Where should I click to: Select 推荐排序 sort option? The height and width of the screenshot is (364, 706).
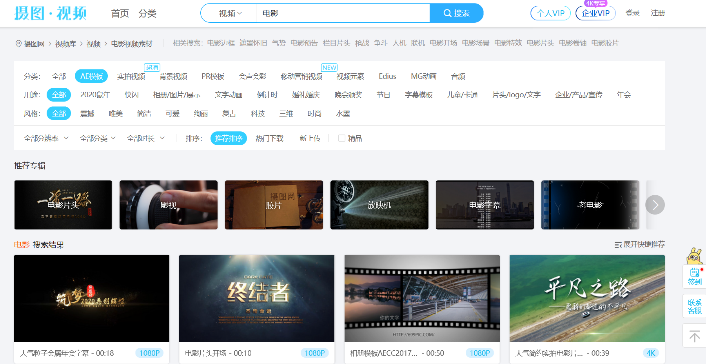[229, 138]
